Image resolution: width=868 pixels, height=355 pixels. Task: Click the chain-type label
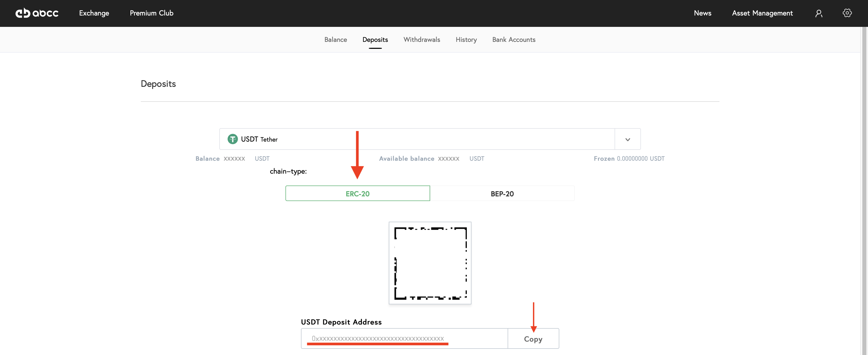click(x=288, y=171)
